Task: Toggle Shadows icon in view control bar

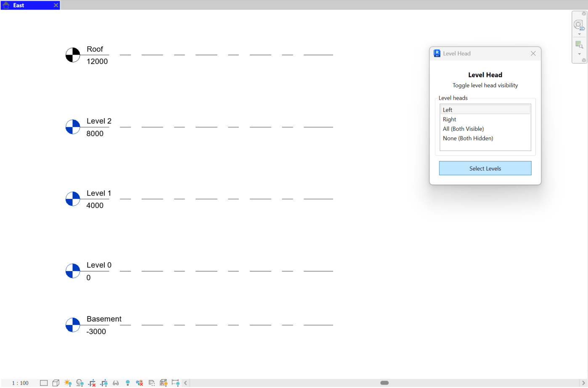Action: pyautogui.click(x=79, y=383)
